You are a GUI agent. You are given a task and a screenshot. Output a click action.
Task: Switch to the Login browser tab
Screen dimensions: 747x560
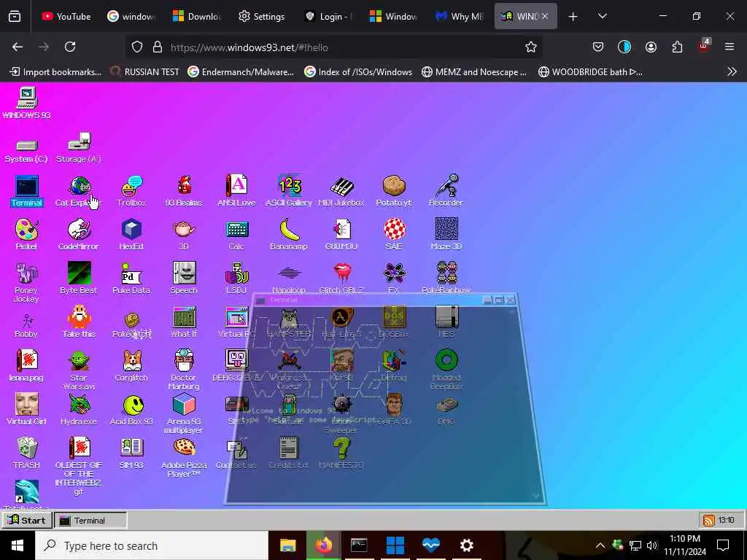[x=328, y=16]
